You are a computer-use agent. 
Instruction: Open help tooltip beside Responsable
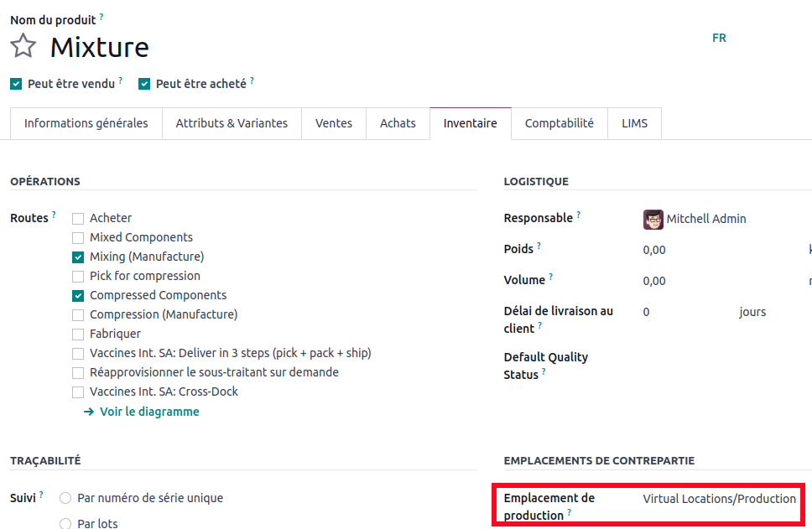pyautogui.click(x=578, y=215)
